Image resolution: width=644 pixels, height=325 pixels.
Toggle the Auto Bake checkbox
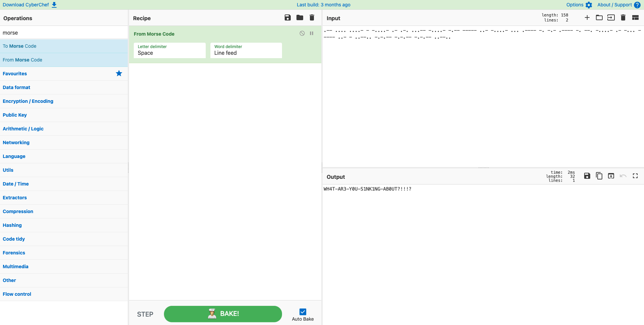pos(303,312)
